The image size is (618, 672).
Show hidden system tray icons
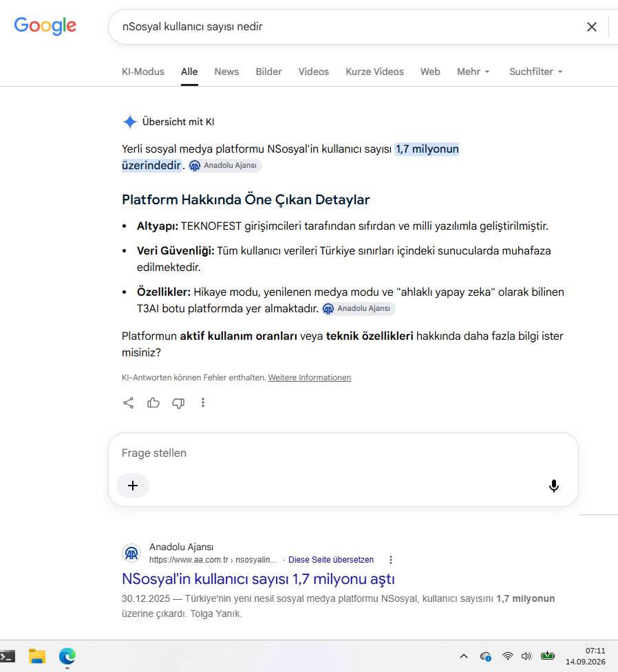click(464, 656)
